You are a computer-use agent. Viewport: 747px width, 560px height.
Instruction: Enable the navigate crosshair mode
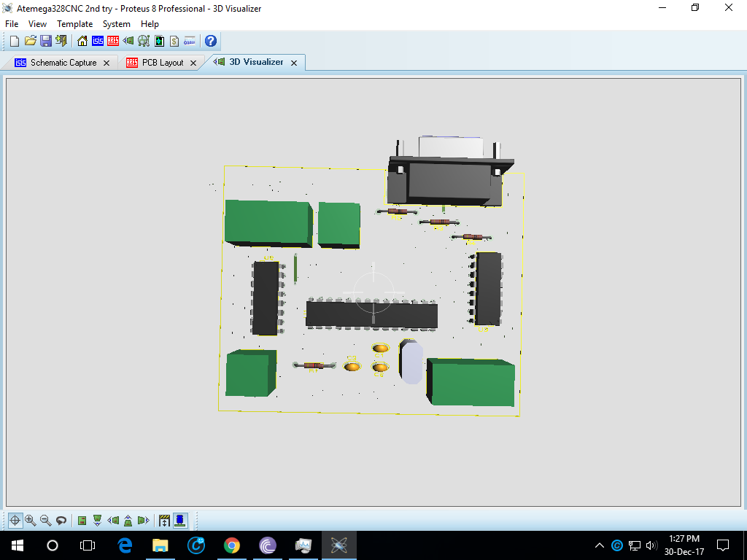point(15,521)
